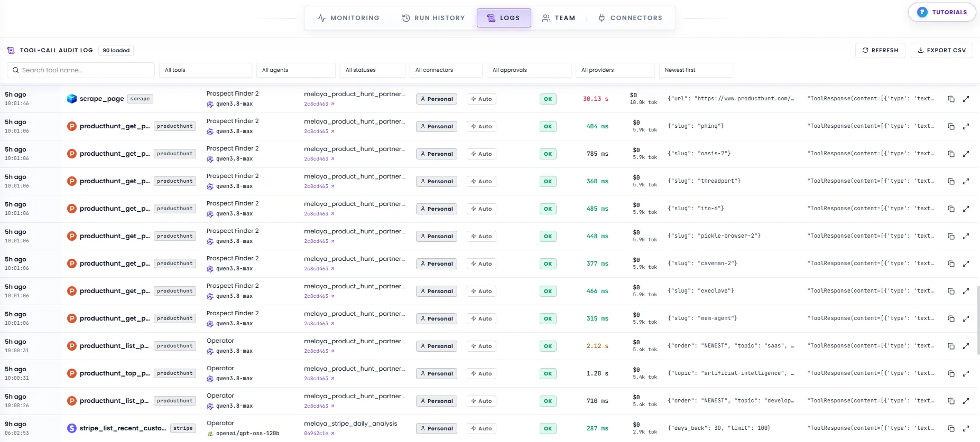Expand the row with slug ito-6
The width and height of the screenshot is (980, 442).
coord(966,209)
